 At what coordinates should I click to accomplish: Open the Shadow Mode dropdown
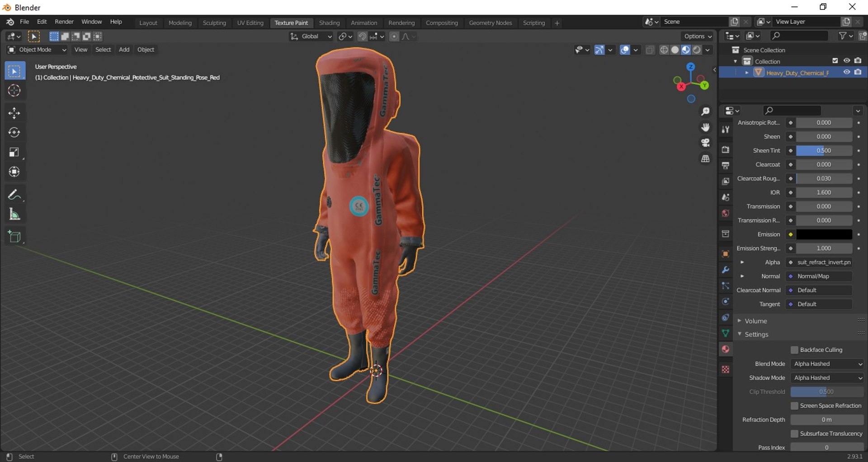(x=827, y=378)
